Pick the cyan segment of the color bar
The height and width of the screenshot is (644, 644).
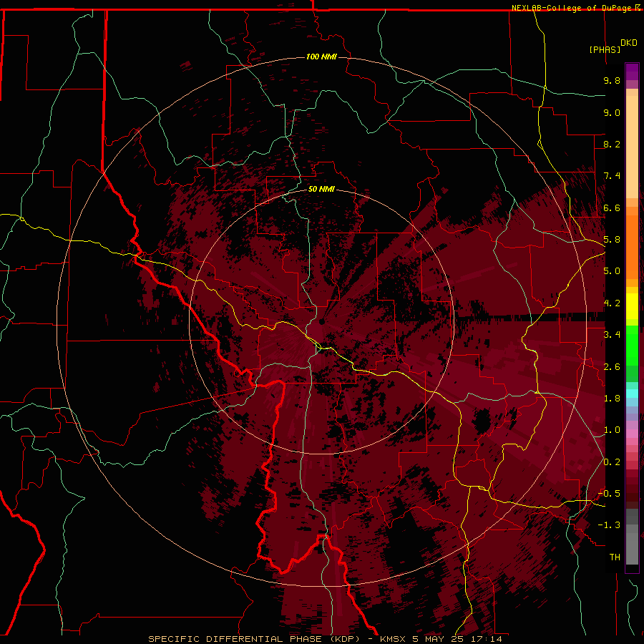(x=632, y=394)
